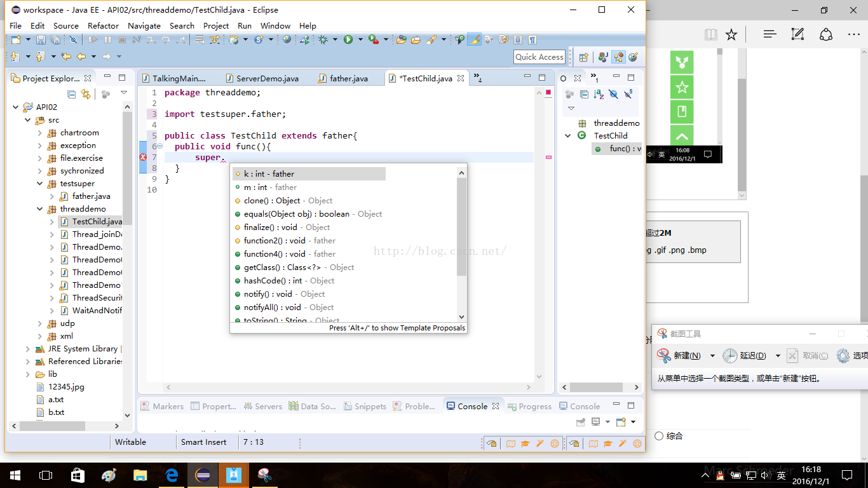Open the Servers view tab
Image resolution: width=868 pixels, height=488 pixels.
[262, 406]
